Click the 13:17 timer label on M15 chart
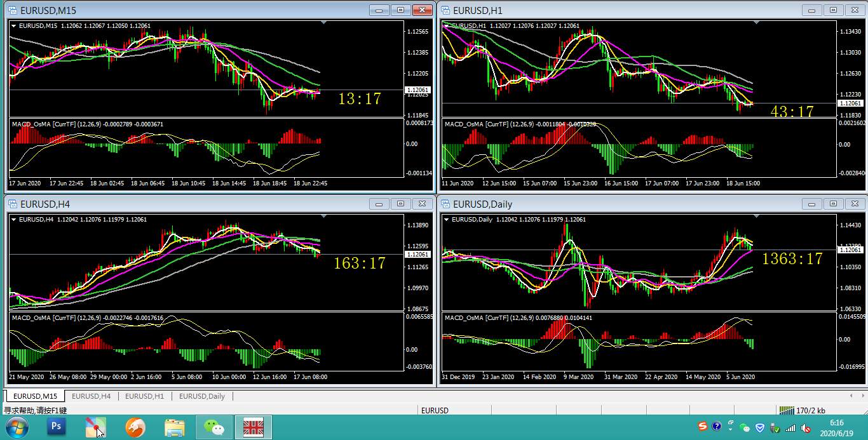This screenshot has height=440, width=868. pos(360,98)
